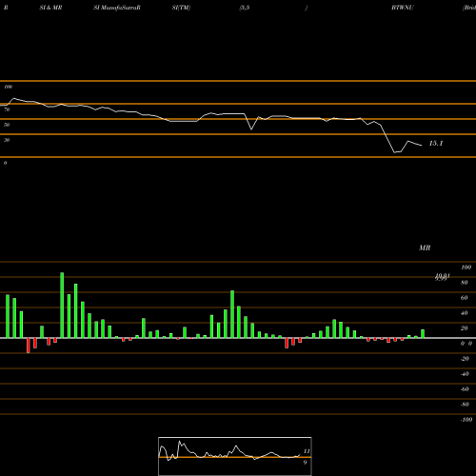Select the (5,5 parameter text

[245, 8]
